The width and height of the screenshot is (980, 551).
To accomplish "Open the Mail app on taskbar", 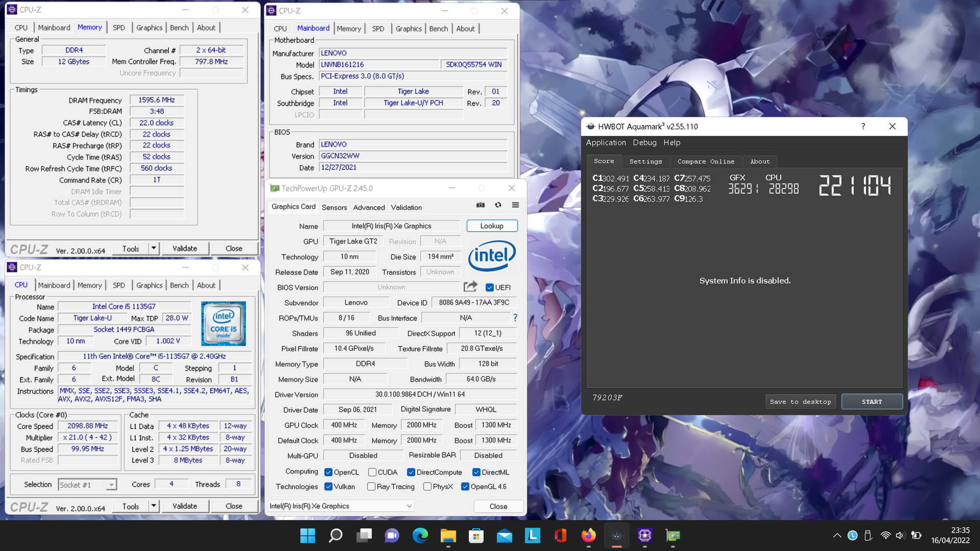I will pos(504,535).
